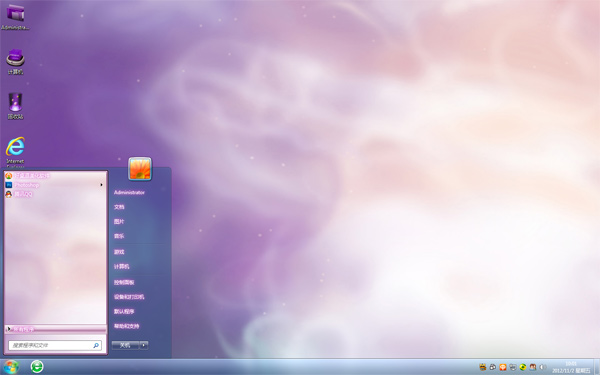Open the 回收站 recycle bin desktop icon

click(15, 106)
